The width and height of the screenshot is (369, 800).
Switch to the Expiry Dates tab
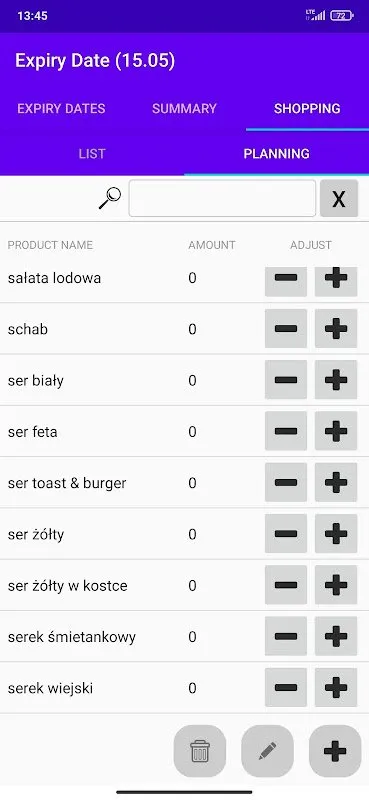pyautogui.click(x=61, y=109)
